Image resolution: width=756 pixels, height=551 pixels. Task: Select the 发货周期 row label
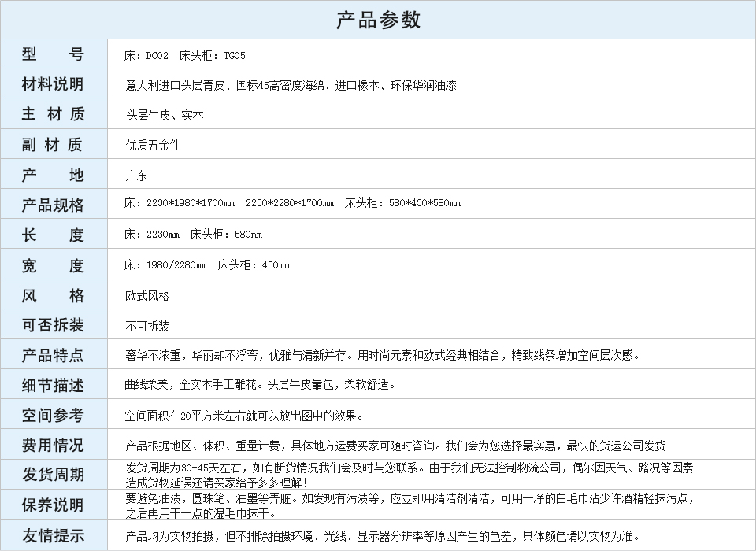53,475
